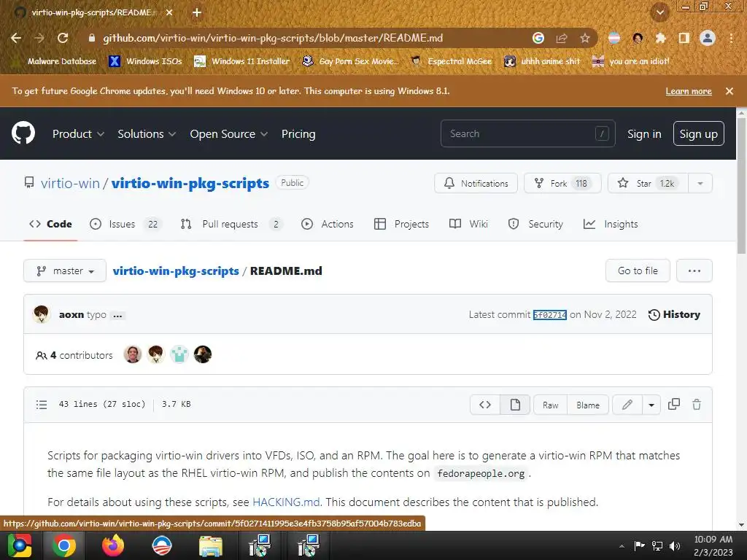The image size is (747, 560).
Task: Open the Projects tab
Action: [401, 224]
